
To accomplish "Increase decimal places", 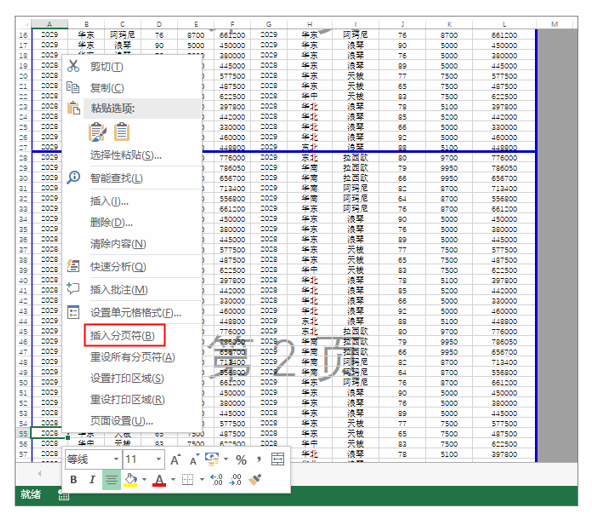I will 216,480.
